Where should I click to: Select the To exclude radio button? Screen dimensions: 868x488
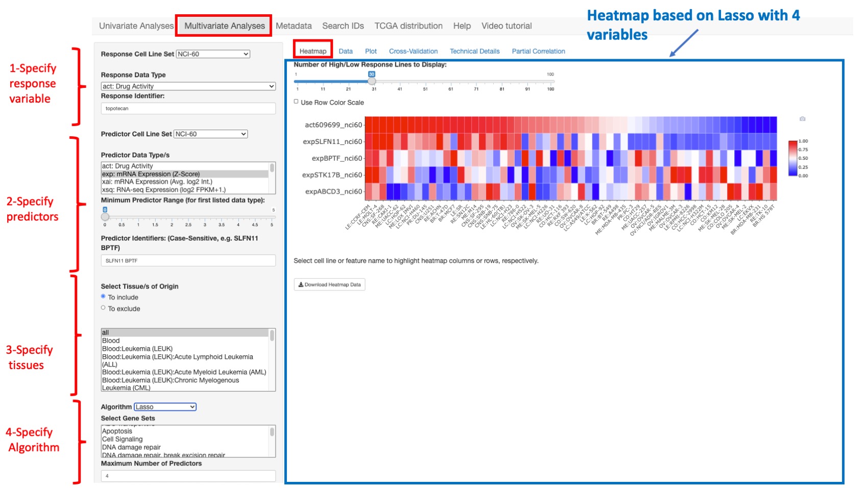click(104, 308)
